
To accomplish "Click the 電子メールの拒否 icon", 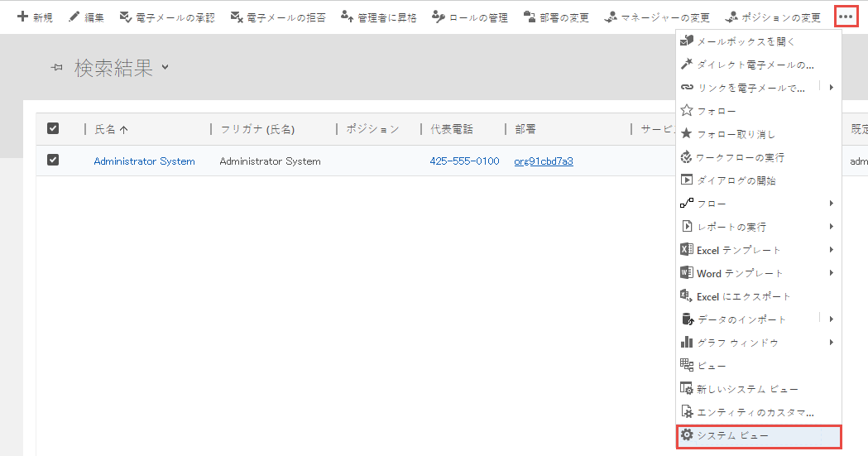I will click(x=237, y=17).
